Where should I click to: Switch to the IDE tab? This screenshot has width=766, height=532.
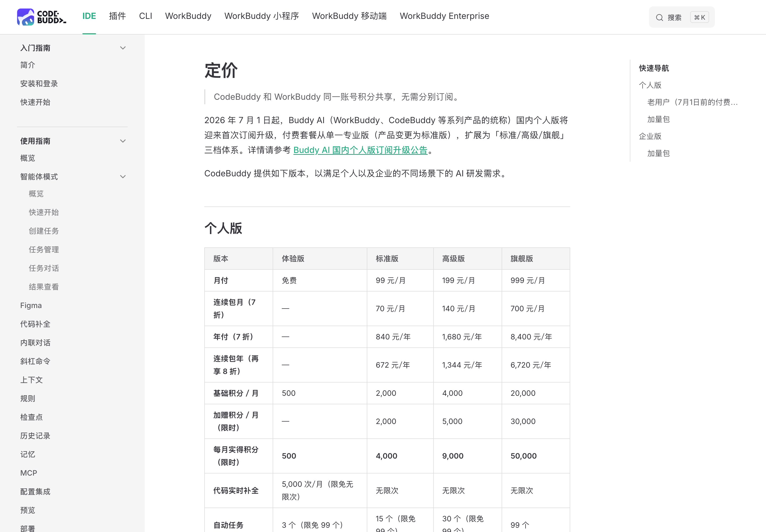click(89, 16)
